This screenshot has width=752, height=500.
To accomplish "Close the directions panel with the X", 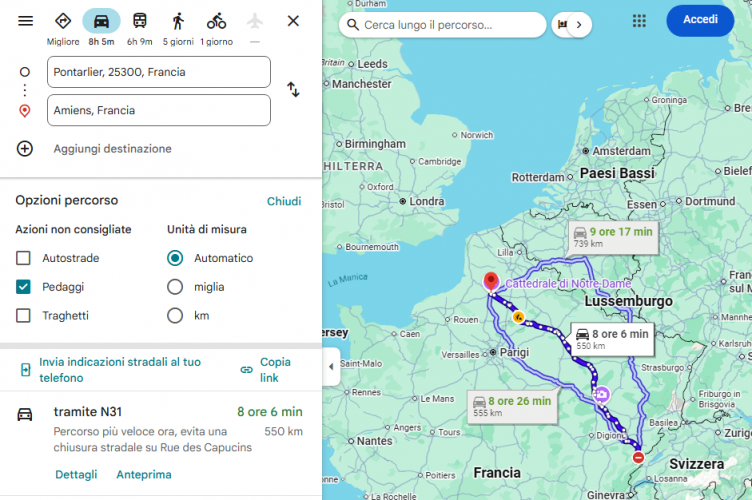I will tap(293, 21).
